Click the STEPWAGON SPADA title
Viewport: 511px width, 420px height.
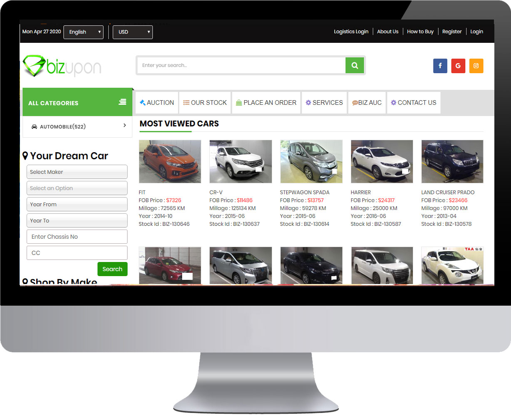(x=305, y=193)
